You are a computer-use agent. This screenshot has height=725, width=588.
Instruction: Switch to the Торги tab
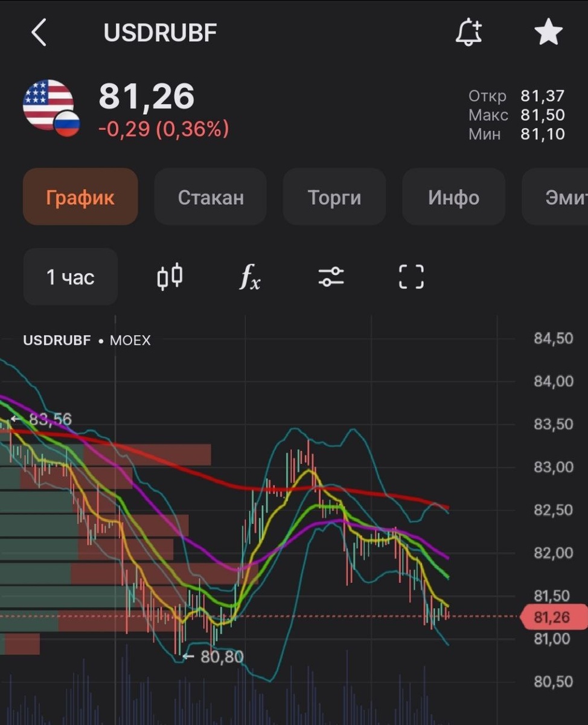(334, 197)
